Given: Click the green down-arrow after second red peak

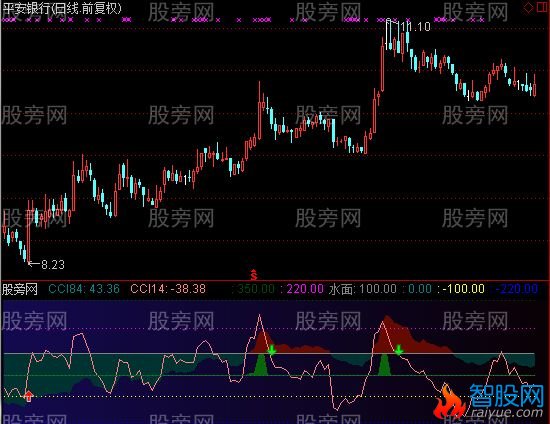Looking at the screenshot, I should (398, 350).
